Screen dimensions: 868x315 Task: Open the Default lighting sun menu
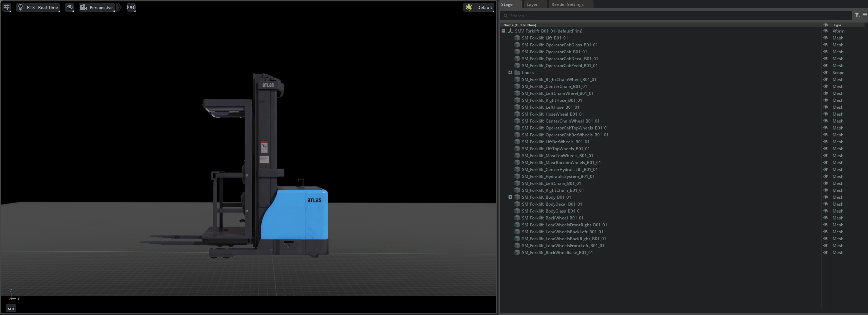(x=479, y=7)
